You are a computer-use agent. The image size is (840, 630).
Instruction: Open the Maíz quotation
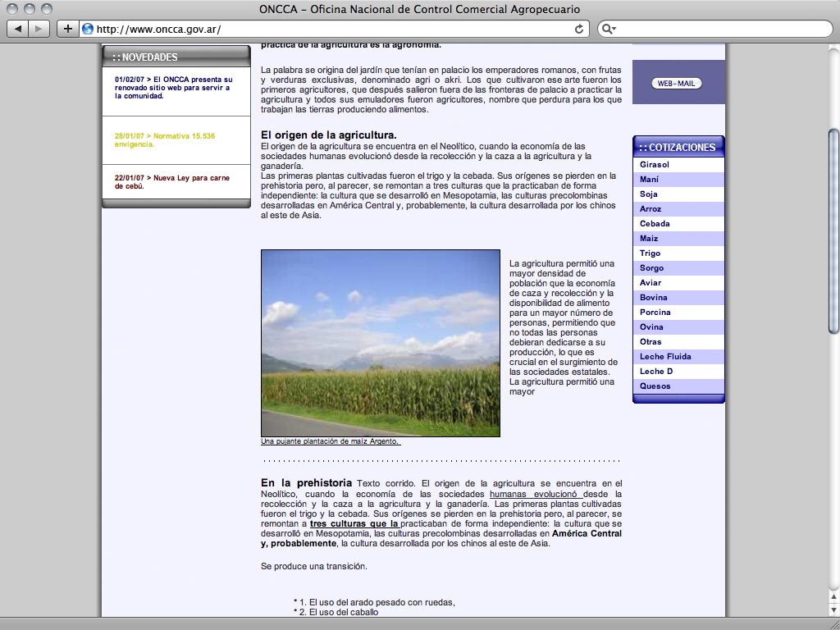[678, 239]
